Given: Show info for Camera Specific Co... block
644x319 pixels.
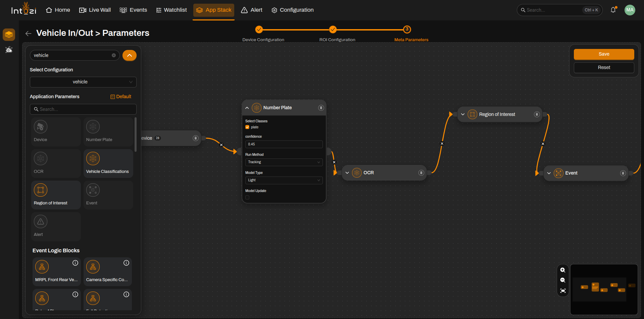Looking at the screenshot, I should pos(126,263).
